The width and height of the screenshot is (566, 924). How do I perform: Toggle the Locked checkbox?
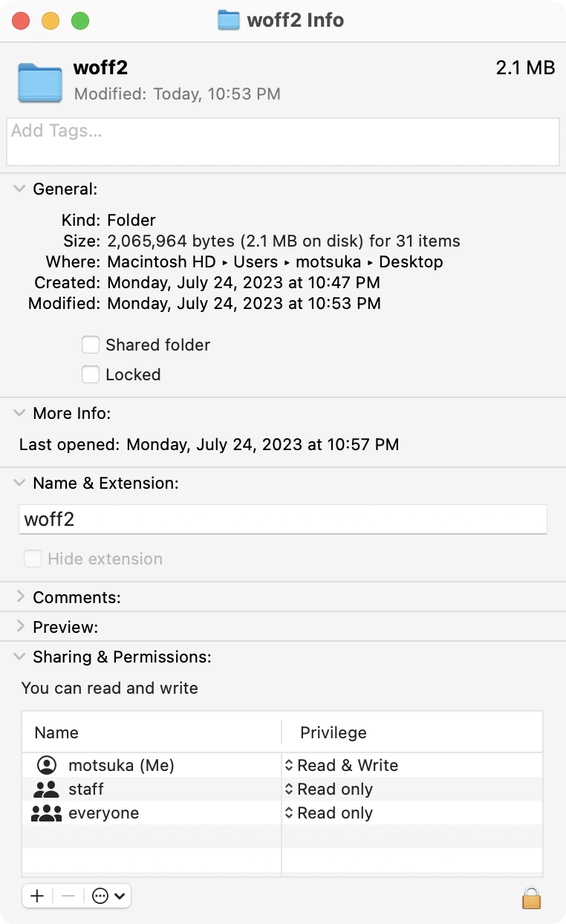pos(91,374)
